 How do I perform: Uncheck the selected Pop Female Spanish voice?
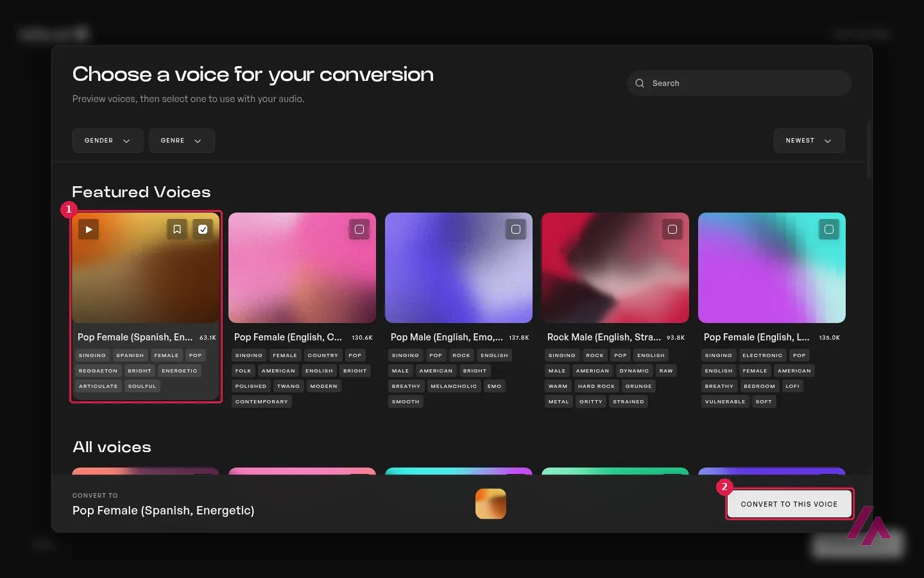[203, 229]
